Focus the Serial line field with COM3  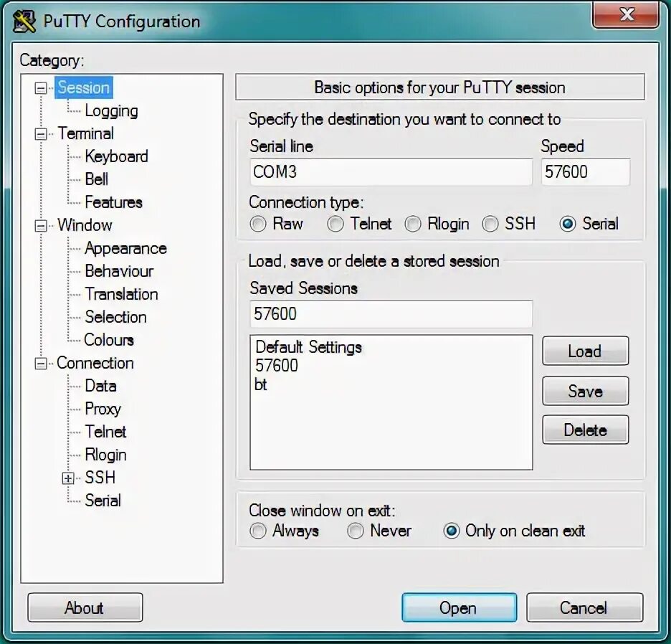[391, 172]
